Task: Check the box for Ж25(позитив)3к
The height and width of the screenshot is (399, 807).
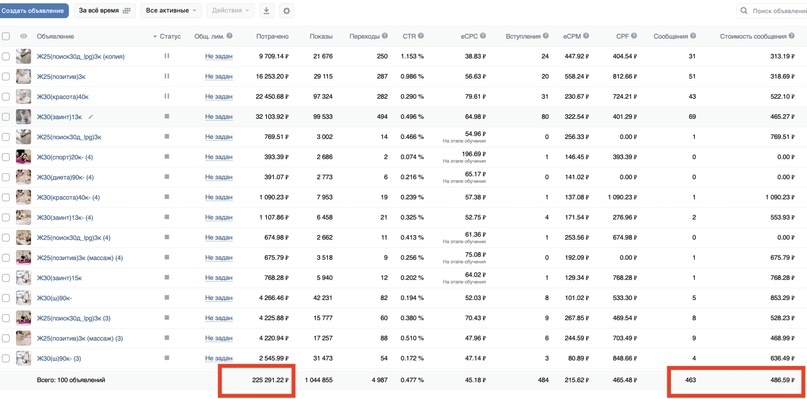Action: [6, 76]
